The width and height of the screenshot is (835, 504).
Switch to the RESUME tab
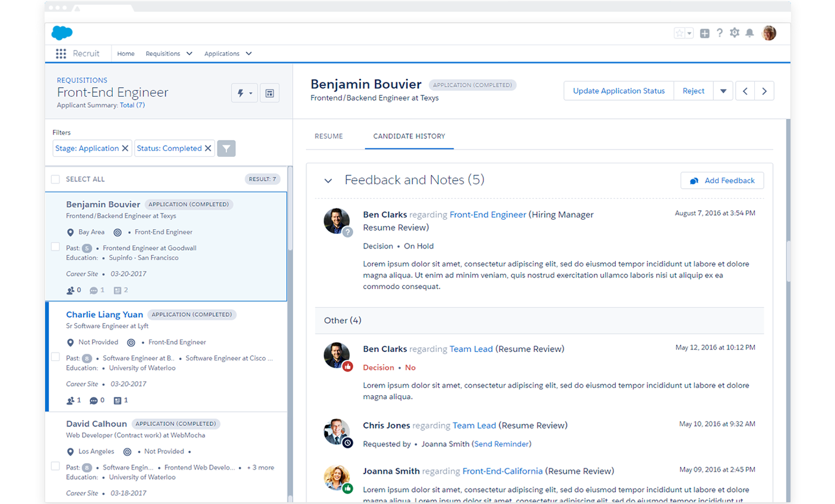328,136
